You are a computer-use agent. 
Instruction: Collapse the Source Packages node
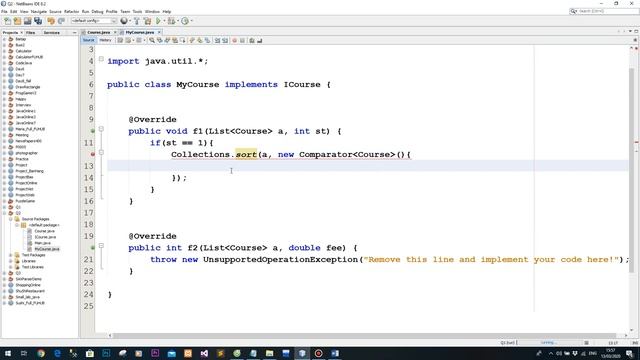click(x=11, y=219)
